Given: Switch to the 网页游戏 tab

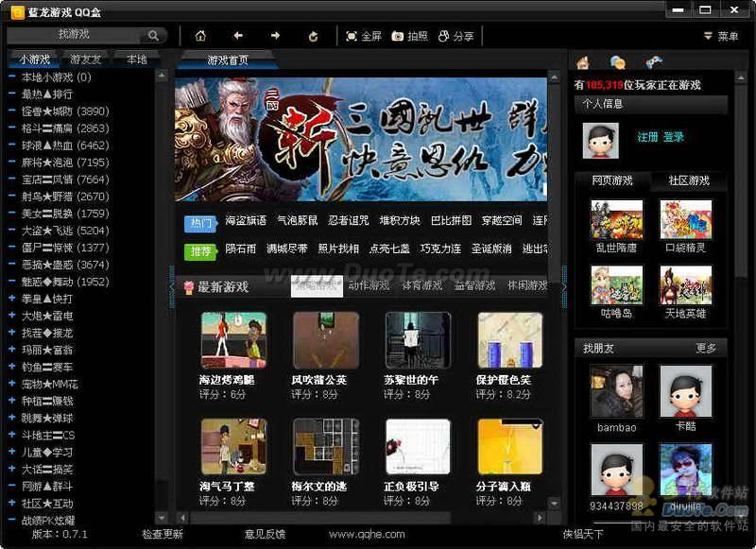Looking at the screenshot, I should click(x=612, y=180).
